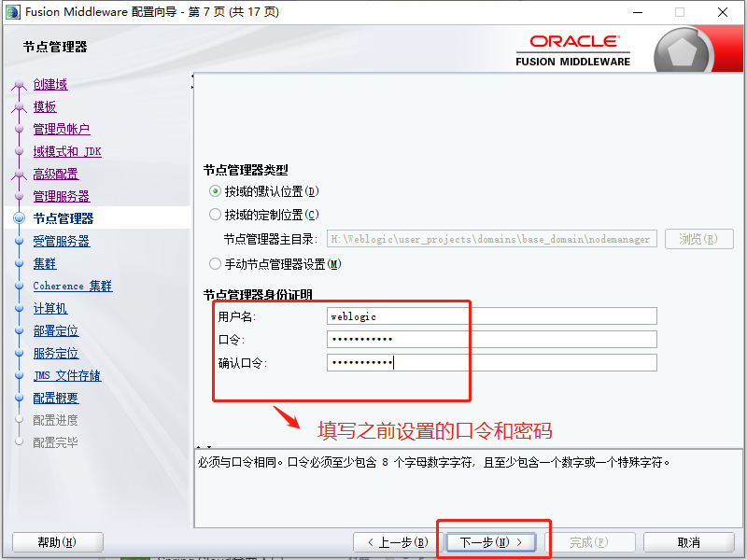Click 下一步(N) next button

491,542
